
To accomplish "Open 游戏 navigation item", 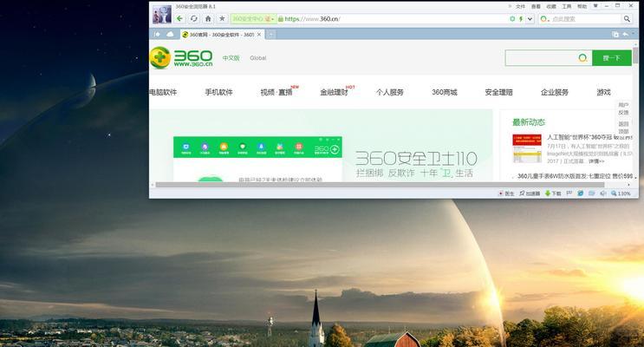I will [x=604, y=92].
